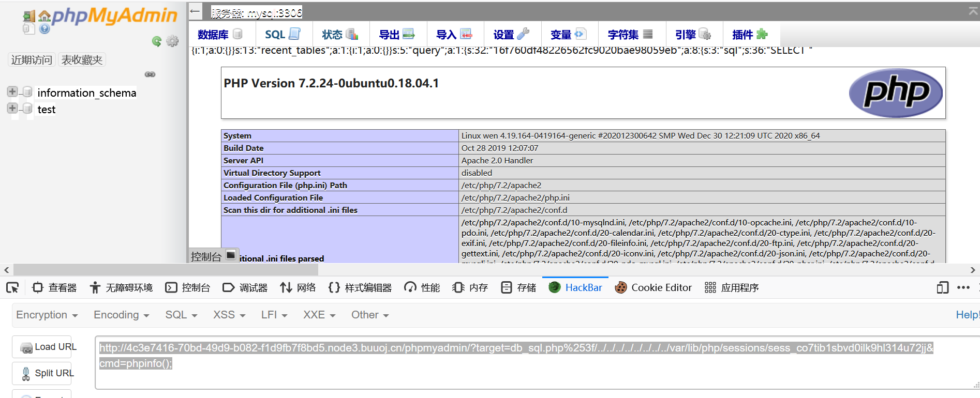Open the Encryption dropdown in HackBar
Viewport: 980px width, 398px height.
pyautogui.click(x=47, y=315)
